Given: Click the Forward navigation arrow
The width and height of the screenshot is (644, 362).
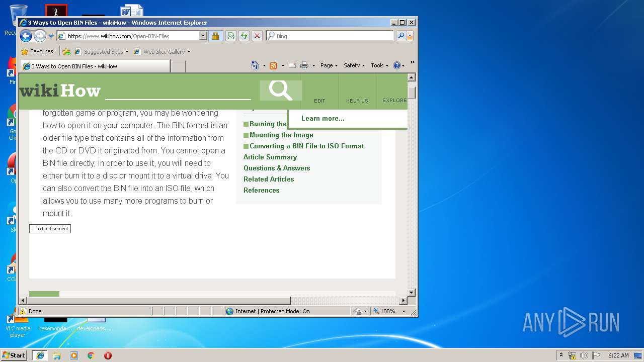Looking at the screenshot, I should [x=40, y=36].
